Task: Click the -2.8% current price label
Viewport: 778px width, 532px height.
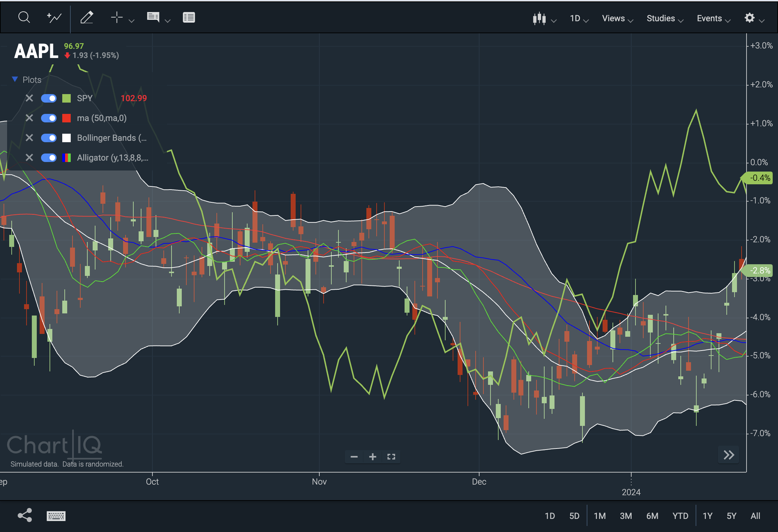Action: (x=757, y=271)
